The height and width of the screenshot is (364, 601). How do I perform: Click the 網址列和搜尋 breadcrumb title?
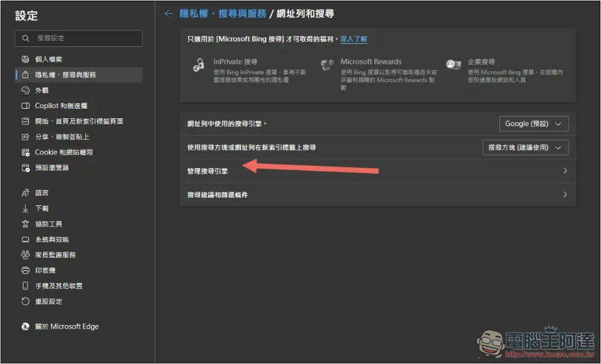coord(305,14)
